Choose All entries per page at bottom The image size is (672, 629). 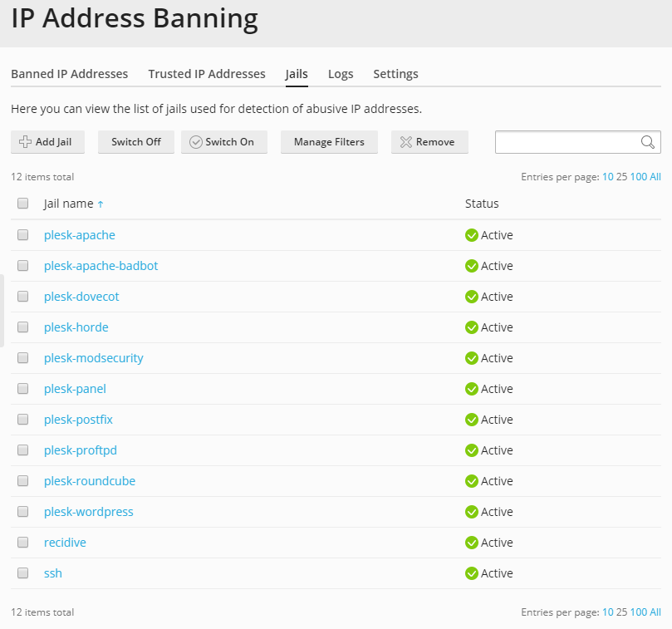(655, 612)
